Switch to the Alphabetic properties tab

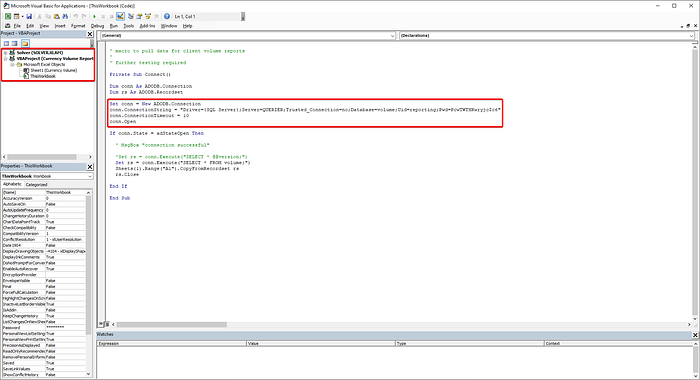(x=12, y=184)
